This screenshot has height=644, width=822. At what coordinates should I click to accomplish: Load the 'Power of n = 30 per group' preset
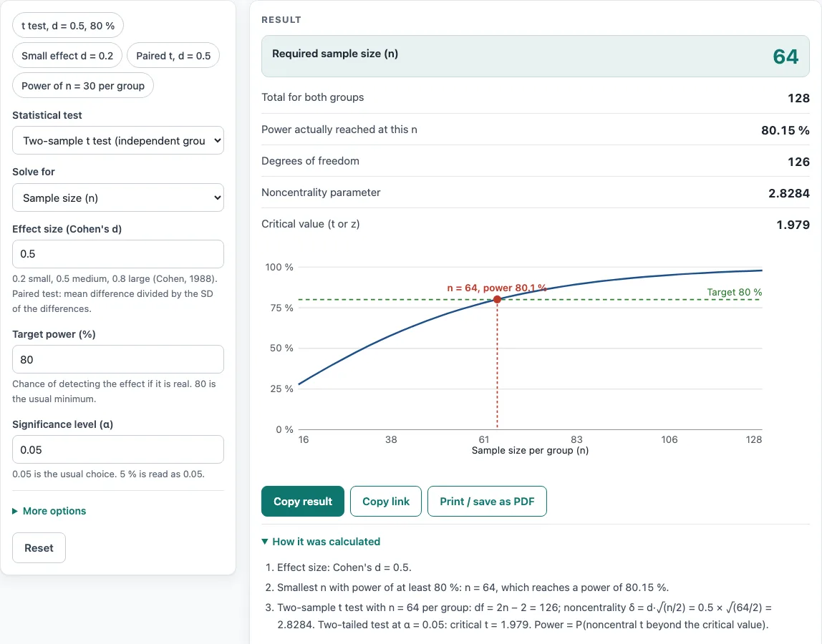pos(83,85)
